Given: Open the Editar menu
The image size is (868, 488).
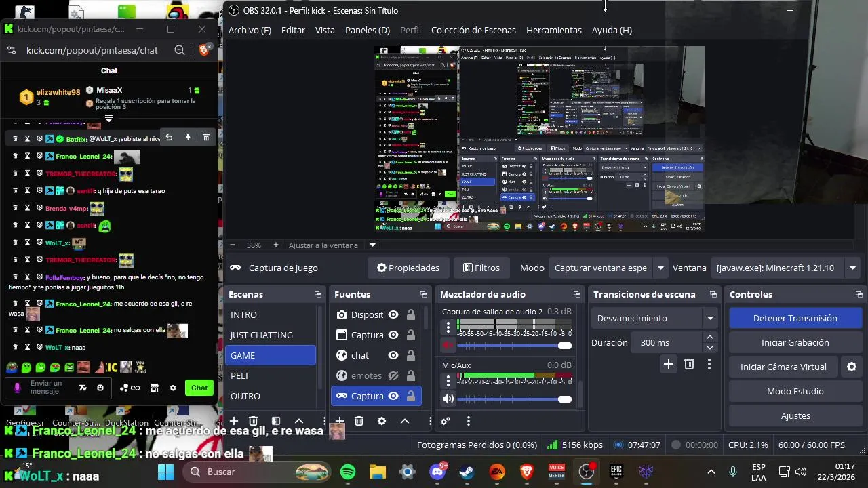Looking at the screenshot, I should pos(293,30).
